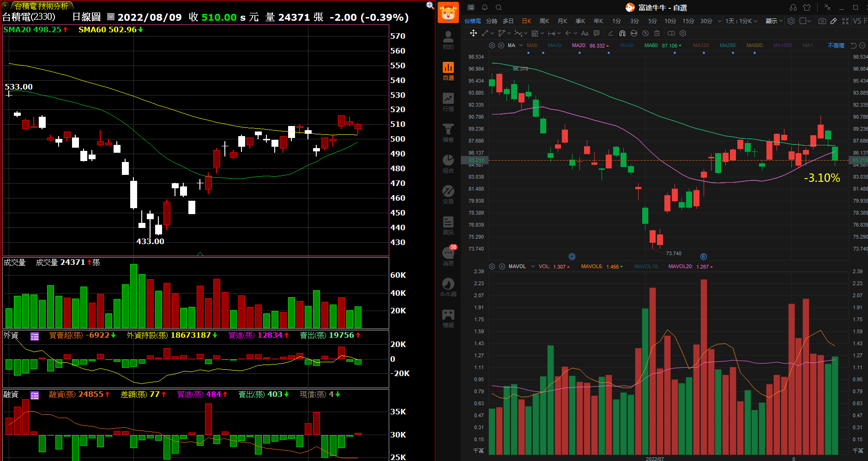This screenshot has height=461, width=868.
Task: Click the VS compare button
Action: (857, 21)
